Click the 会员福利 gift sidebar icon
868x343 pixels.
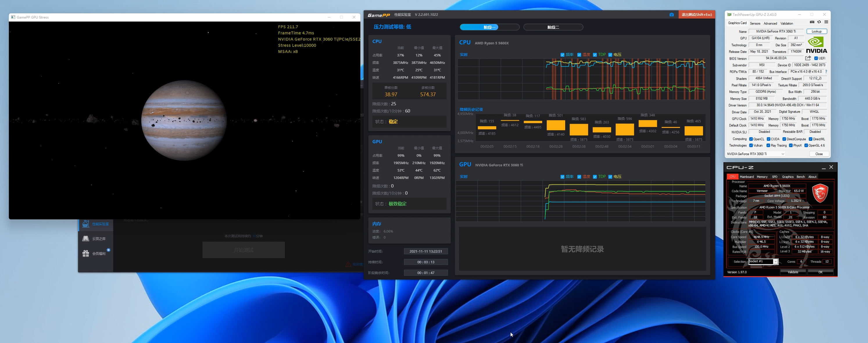pos(86,253)
